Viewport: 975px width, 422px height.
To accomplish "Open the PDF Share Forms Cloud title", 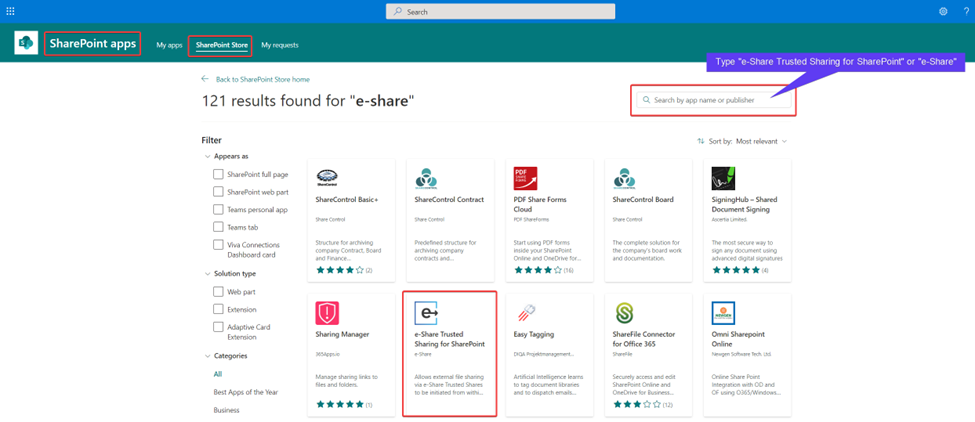I will click(540, 204).
